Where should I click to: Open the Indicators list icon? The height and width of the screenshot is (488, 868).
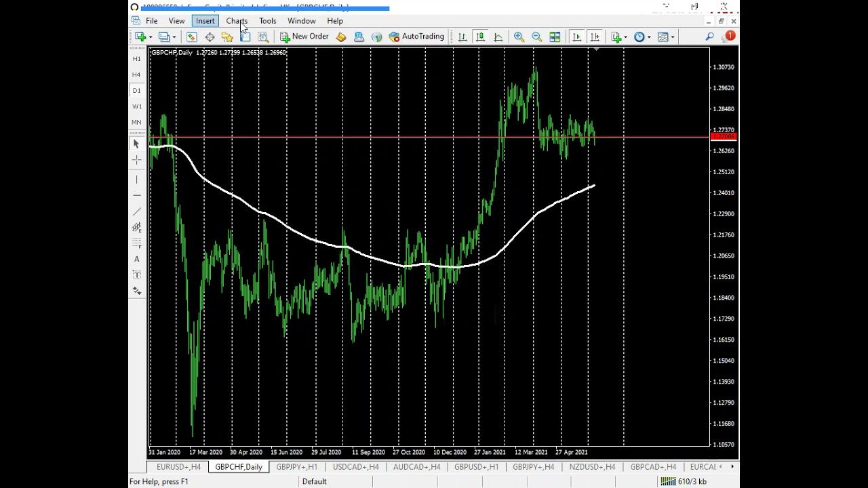[616, 37]
